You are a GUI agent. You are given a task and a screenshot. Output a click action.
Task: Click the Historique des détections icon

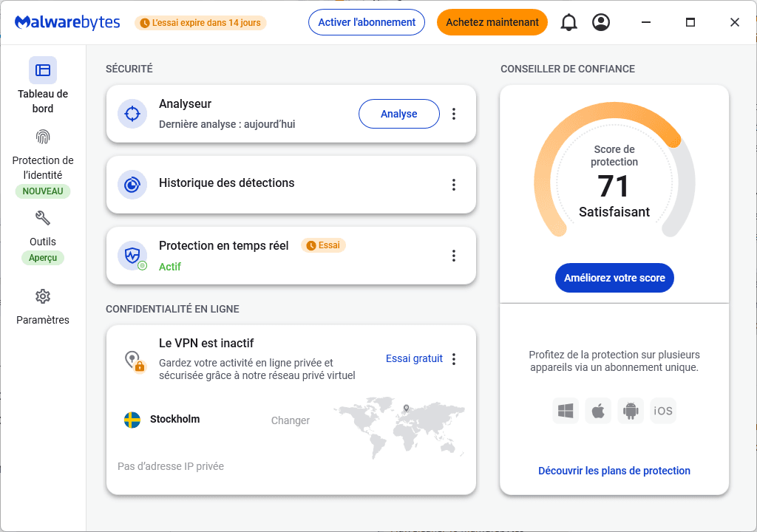click(x=132, y=185)
